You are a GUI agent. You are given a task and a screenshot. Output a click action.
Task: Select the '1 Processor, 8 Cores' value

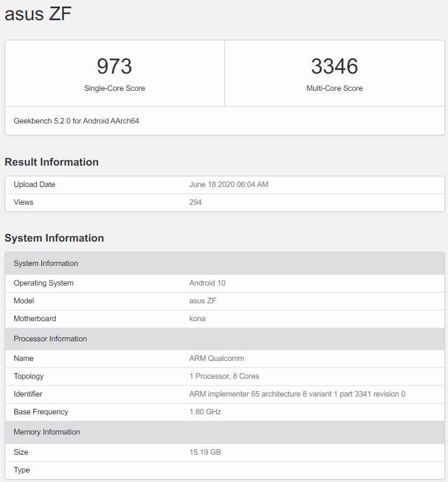point(224,376)
